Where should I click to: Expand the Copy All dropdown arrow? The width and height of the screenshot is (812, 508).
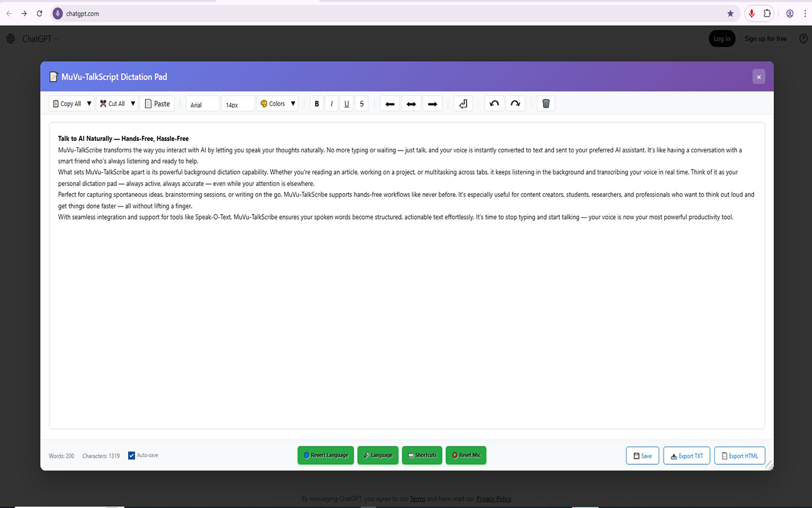coord(89,104)
